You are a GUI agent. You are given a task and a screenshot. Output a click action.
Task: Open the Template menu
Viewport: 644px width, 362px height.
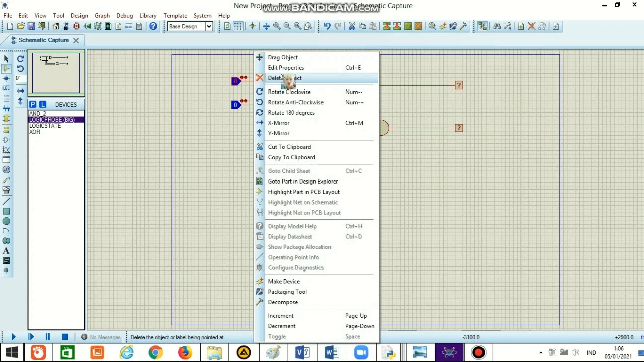click(175, 16)
